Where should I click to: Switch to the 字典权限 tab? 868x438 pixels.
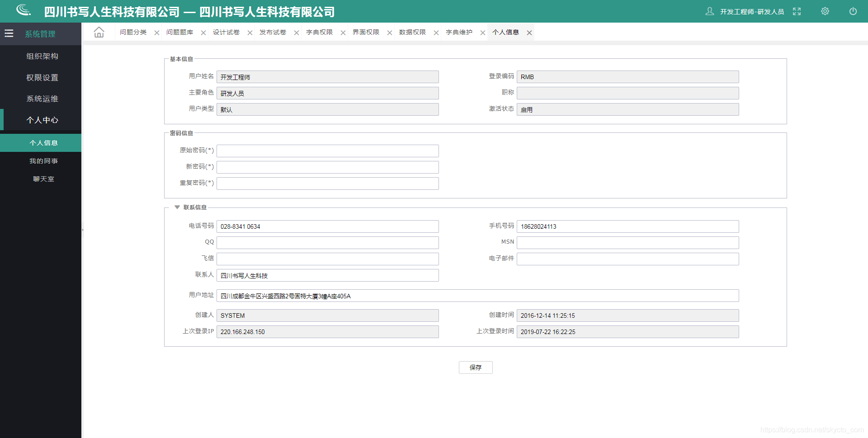pyautogui.click(x=319, y=32)
